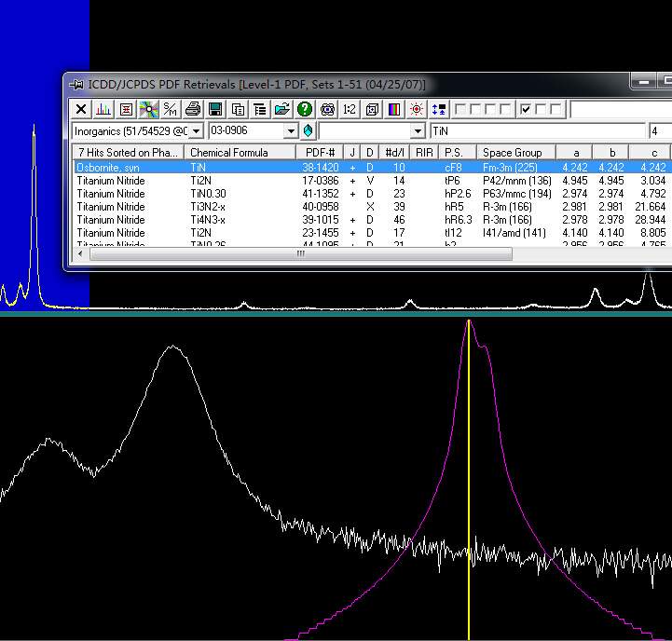Click the histogram stick pattern icon
The image size is (672, 641).
click(x=103, y=109)
